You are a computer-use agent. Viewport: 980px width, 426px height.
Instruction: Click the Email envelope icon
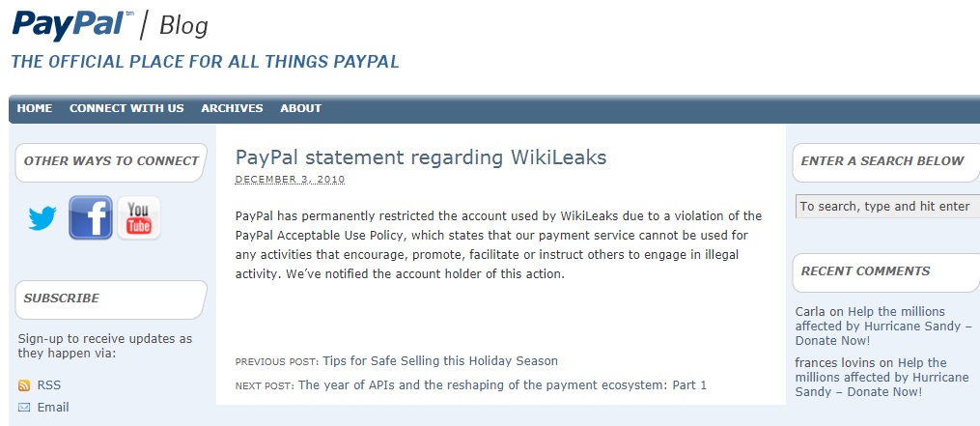(24, 408)
